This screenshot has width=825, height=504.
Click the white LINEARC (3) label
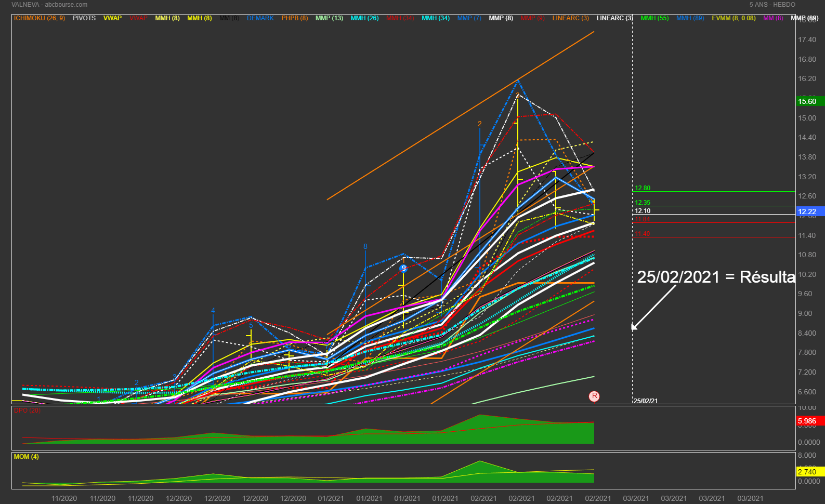[615, 18]
